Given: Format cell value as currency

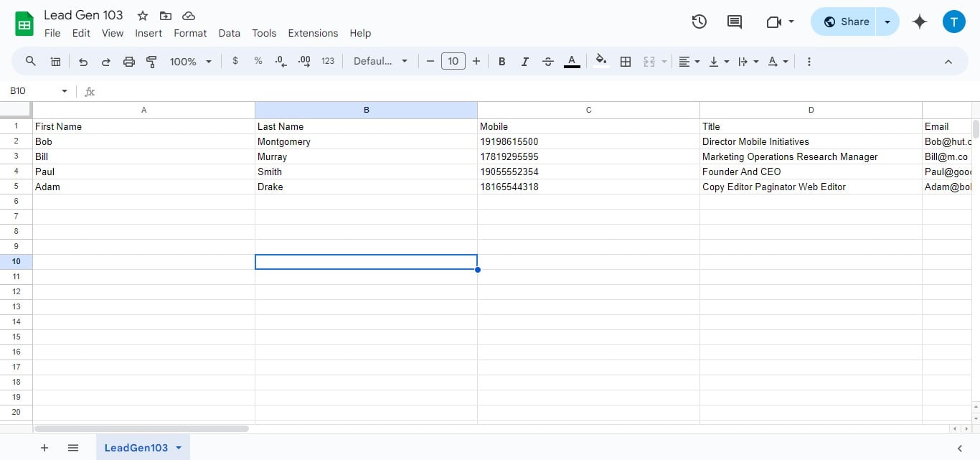Looking at the screenshot, I should pyautogui.click(x=235, y=61).
